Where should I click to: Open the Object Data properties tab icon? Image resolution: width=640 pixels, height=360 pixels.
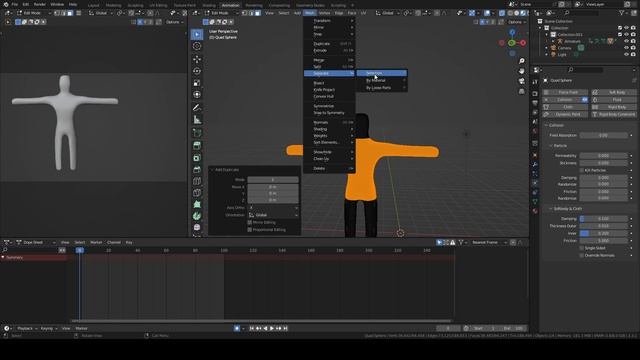535,202
